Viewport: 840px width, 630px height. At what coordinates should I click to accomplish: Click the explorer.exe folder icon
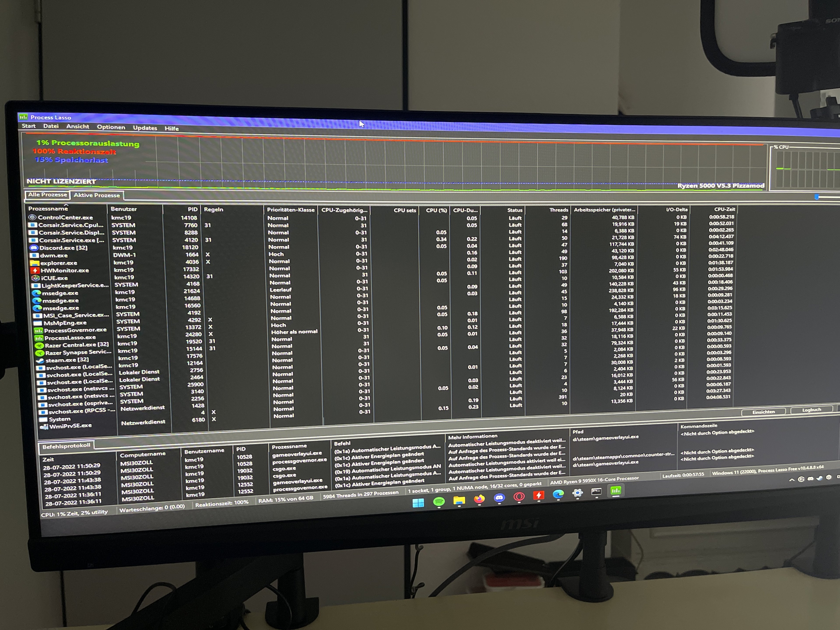tap(35, 263)
